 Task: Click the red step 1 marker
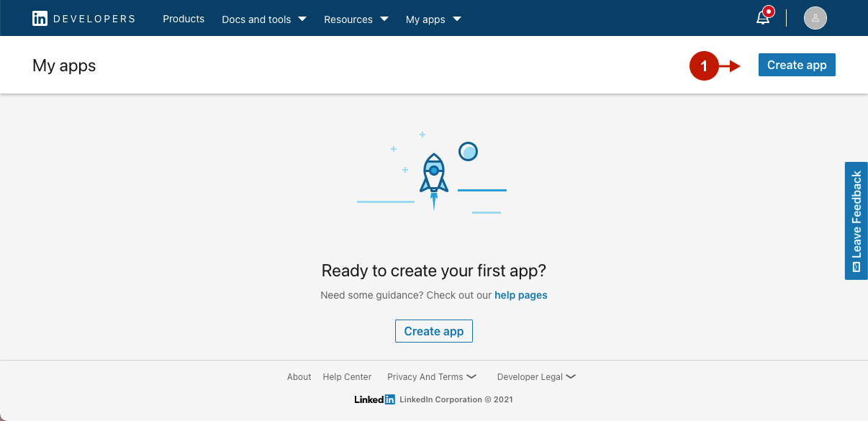tap(704, 66)
